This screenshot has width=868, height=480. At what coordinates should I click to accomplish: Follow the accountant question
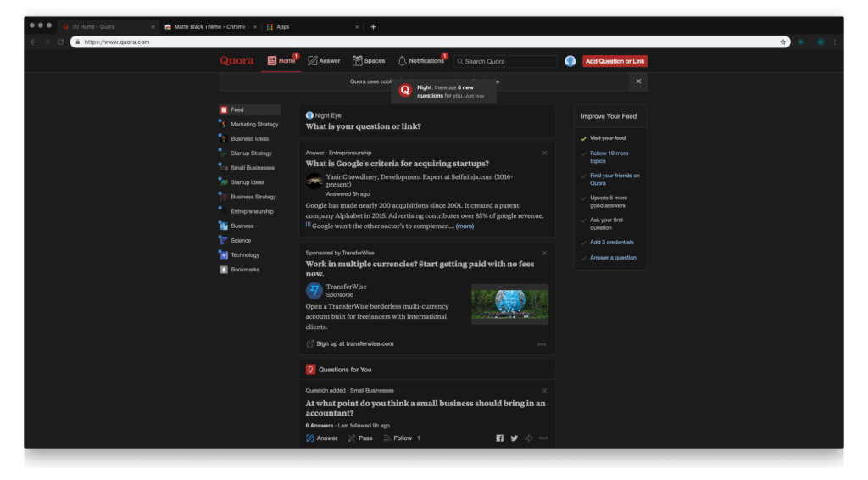click(402, 438)
